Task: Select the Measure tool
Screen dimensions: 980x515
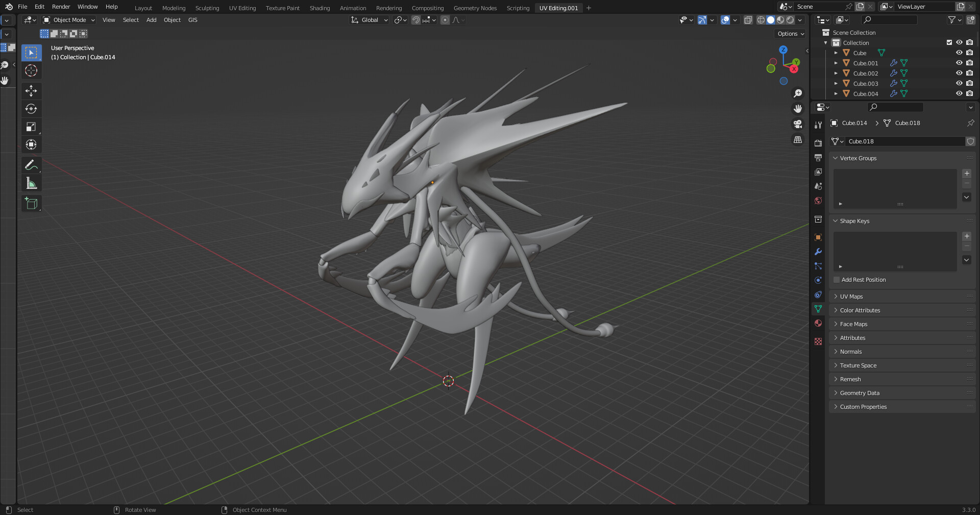Action: tap(31, 183)
